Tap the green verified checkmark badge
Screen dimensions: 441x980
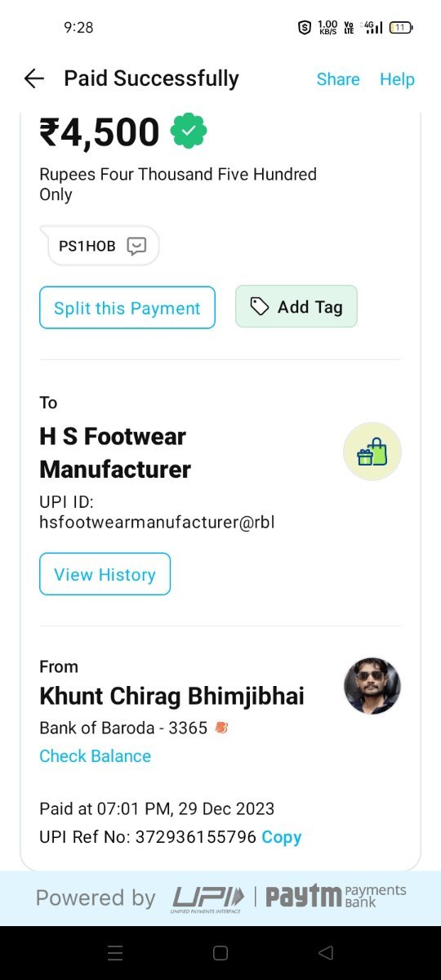(x=188, y=131)
